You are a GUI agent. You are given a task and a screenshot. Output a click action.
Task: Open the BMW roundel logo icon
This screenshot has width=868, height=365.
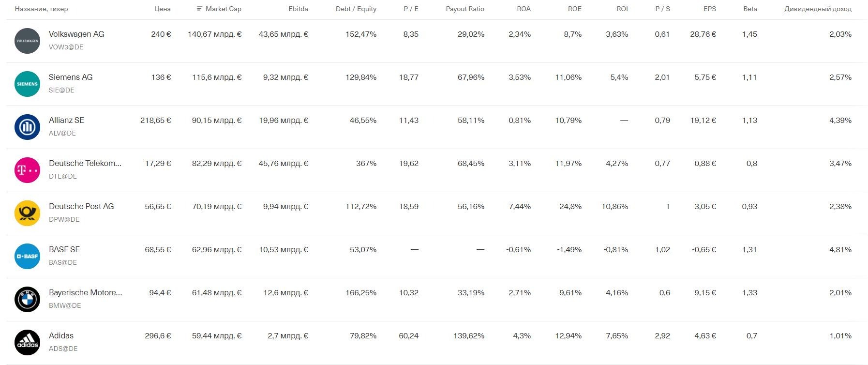tap(27, 300)
